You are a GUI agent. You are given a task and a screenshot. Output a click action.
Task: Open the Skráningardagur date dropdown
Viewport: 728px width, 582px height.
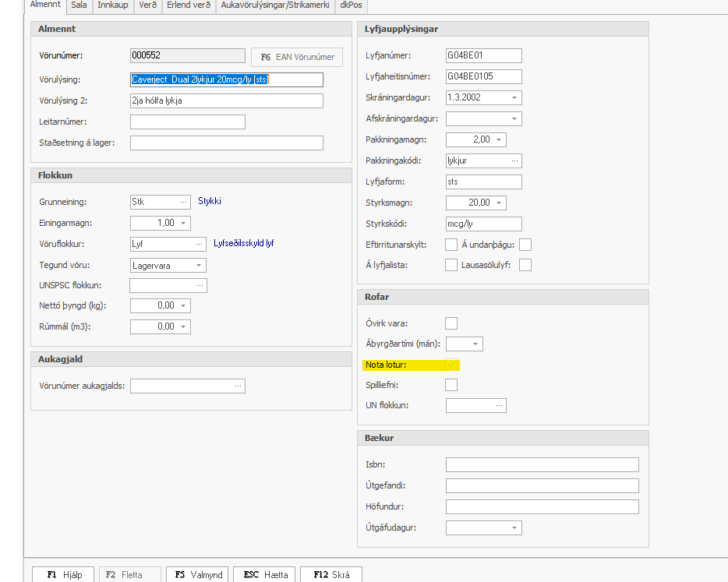coord(514,97)
